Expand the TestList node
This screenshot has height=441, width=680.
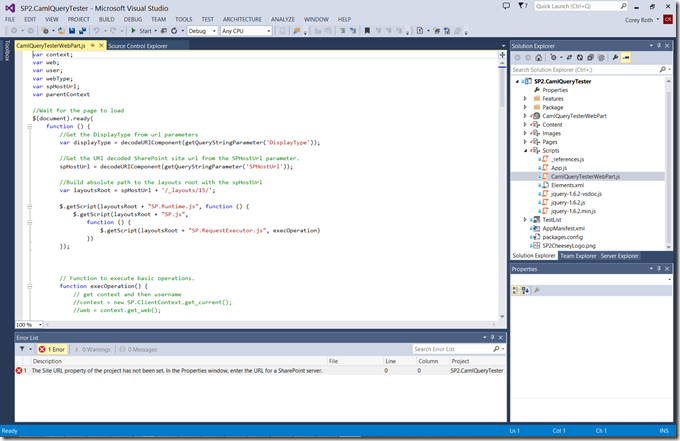pyautogui.click(x=525, y=220)
